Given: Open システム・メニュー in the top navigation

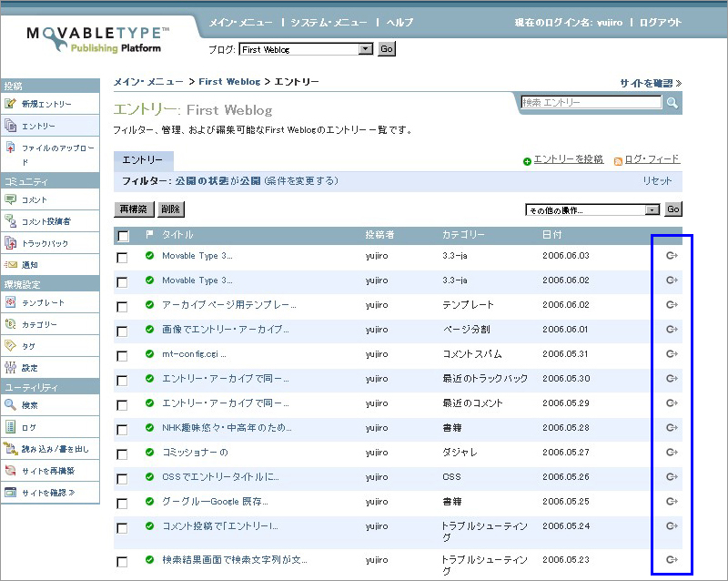Looking at the screenshot, I should pyautogui.click(x=329, y=22).
